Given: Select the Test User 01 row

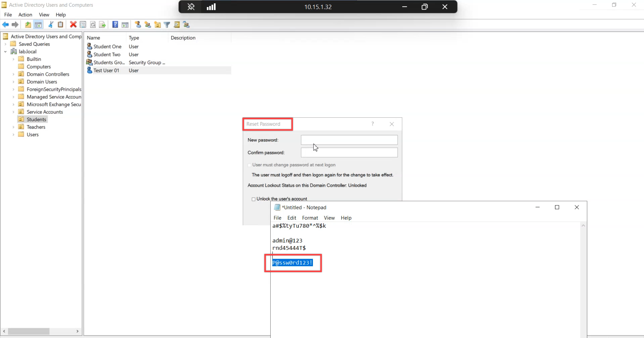Looking at the screenshot, I should [x=159, y=70].
